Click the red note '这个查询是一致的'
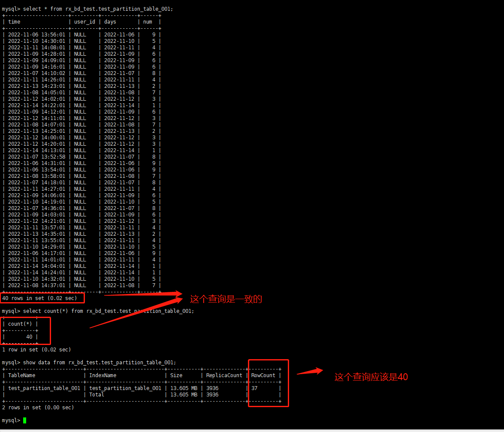 (226, 299)
